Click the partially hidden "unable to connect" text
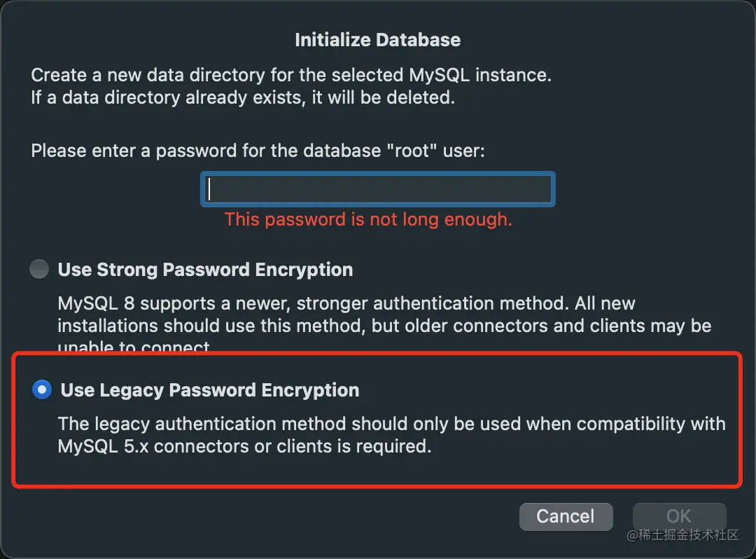 click(x=134, y=346)
